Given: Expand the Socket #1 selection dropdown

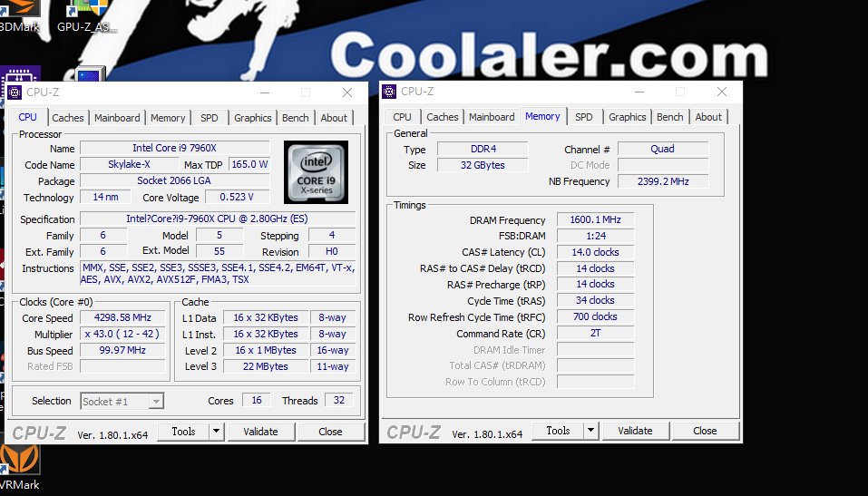Looking at the screenshot, I should (156, 401).
